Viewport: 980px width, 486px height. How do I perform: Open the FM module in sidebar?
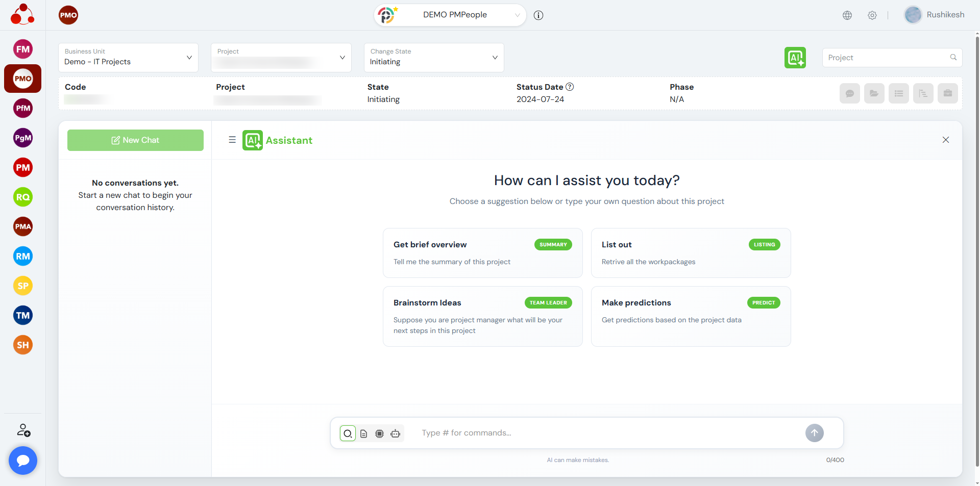[23, 49]
